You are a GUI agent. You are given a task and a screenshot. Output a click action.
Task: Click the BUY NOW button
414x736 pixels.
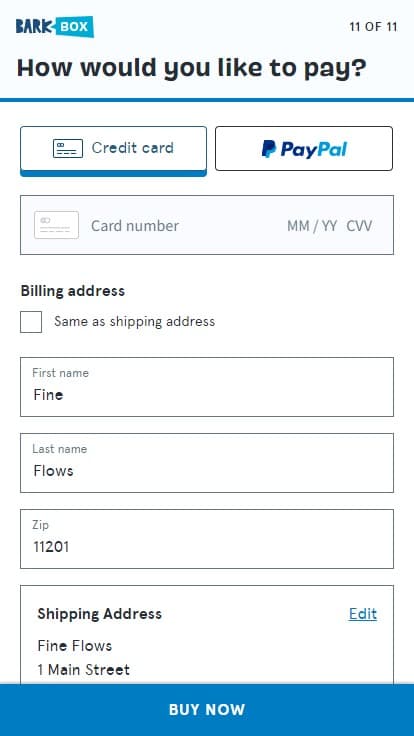pos(207,710)
